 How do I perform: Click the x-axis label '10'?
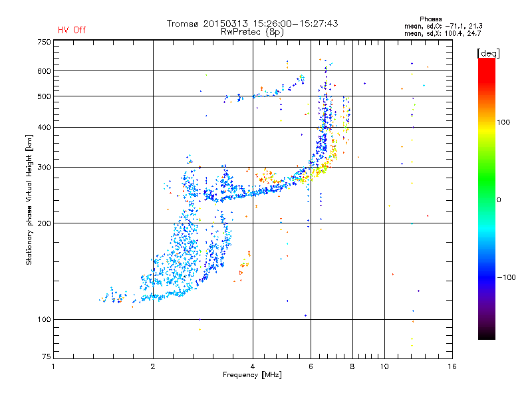click(x=384, y=366)
